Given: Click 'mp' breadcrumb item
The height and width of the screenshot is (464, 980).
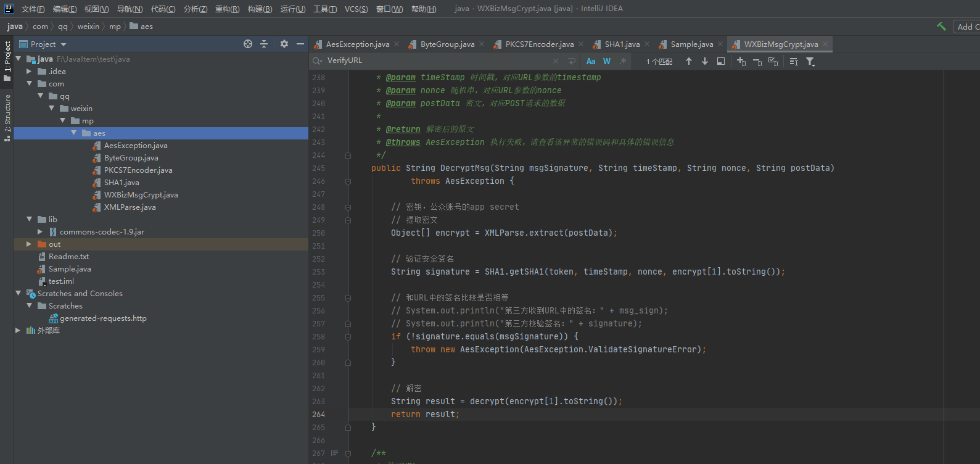Looking at the screenshot, I should point(115,27).
